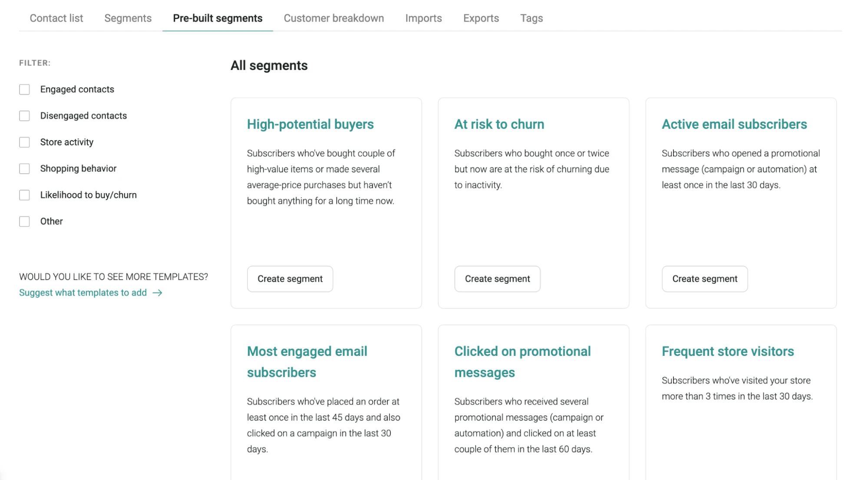Toggle Other filter checkbox
Image resolution: width=868 pixels, height=480 pixels.
pos(24,221)
